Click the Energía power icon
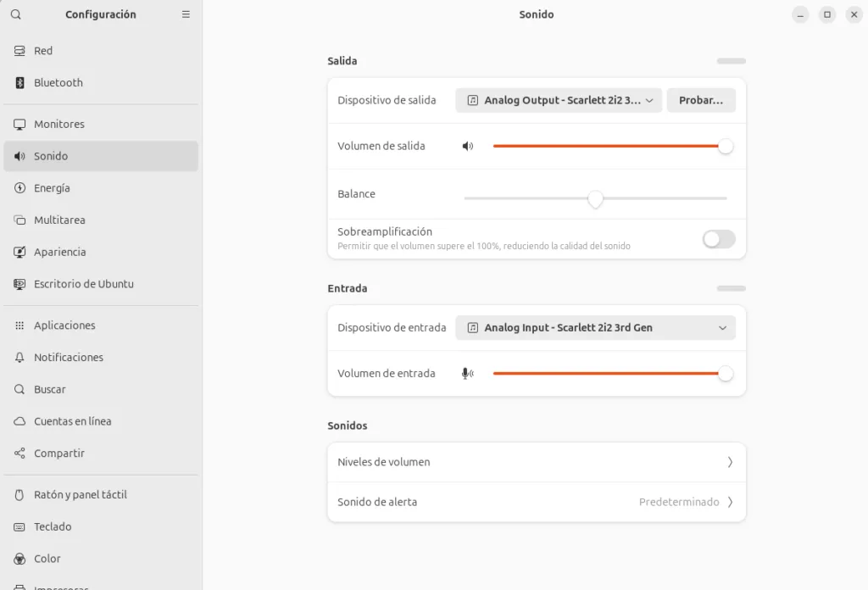 (19, 188)
